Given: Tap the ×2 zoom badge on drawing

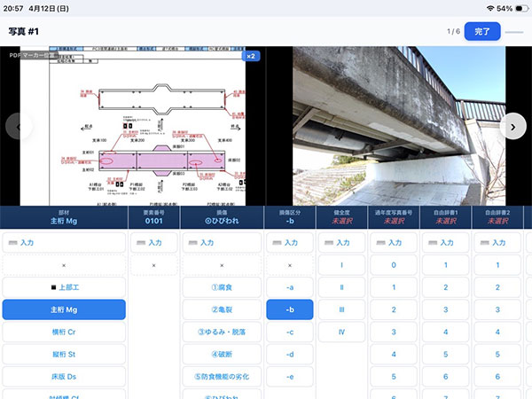Looking at the screenshot, I should (x=251, y=56).
